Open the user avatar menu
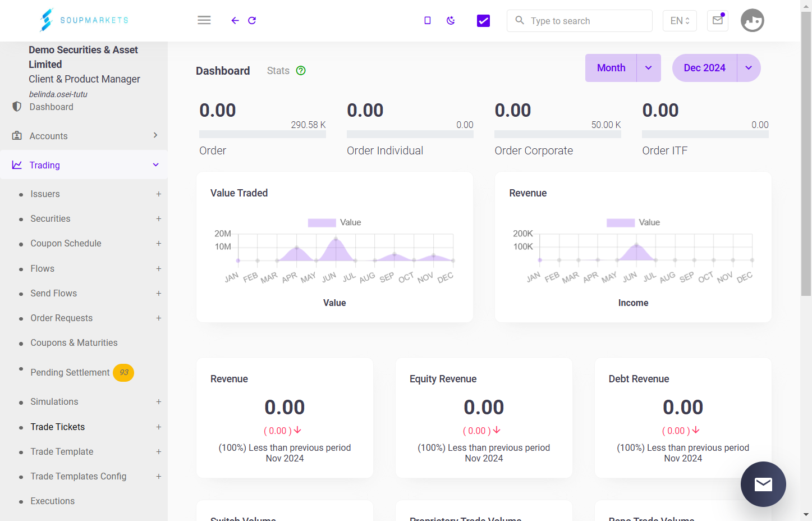The height and width of the screenshot is (521, 812). point(753,21)
